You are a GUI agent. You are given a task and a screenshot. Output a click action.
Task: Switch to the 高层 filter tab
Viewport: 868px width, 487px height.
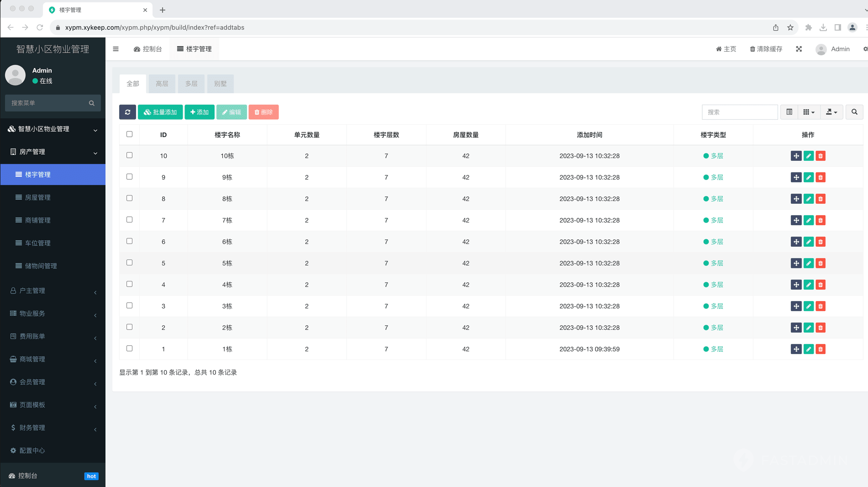(162, 84)
